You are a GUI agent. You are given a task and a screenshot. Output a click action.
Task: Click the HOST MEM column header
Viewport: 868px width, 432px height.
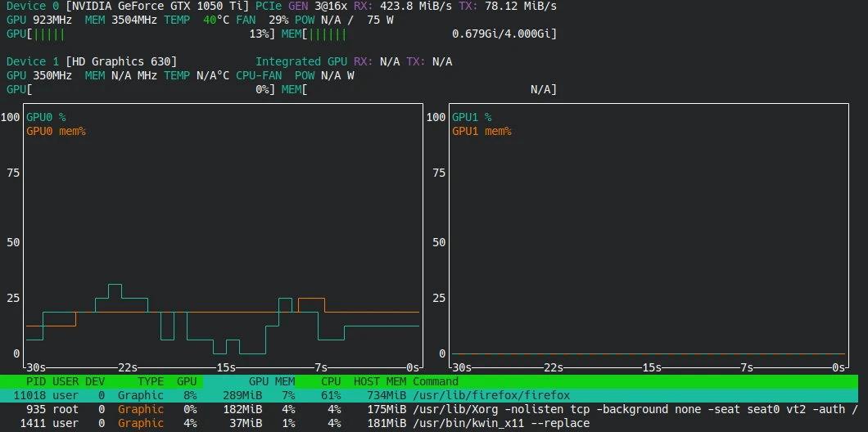[x=380, y=381]
